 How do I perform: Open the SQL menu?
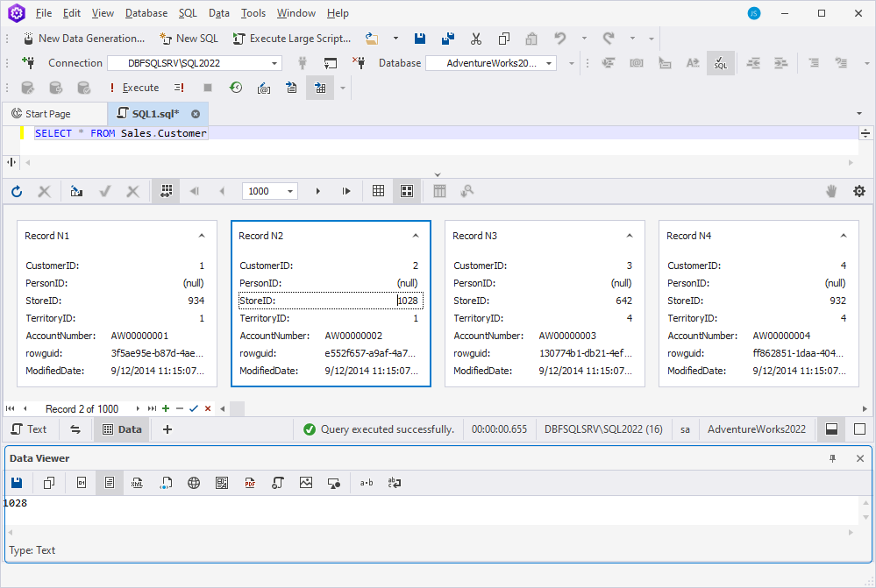tap(188, 13)
